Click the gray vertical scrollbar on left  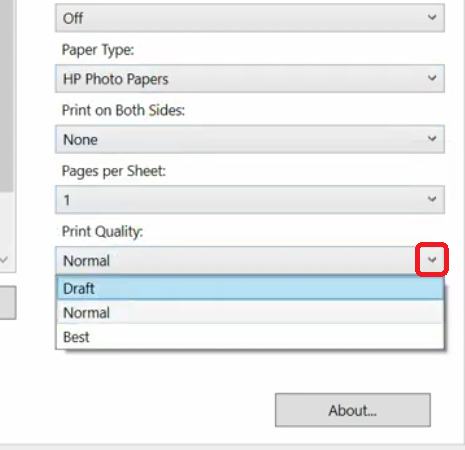tap(6, 96)
